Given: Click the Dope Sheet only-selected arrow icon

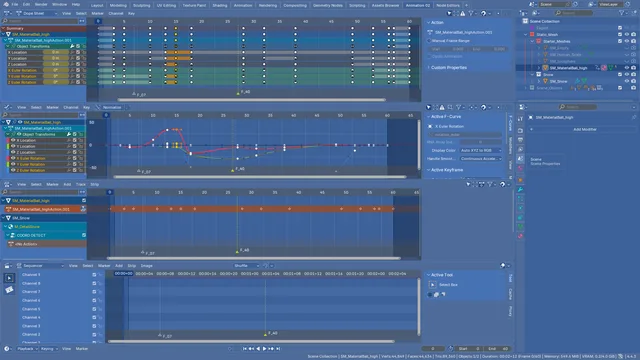Looking at the screenshot, I should (x=449, y=13).
